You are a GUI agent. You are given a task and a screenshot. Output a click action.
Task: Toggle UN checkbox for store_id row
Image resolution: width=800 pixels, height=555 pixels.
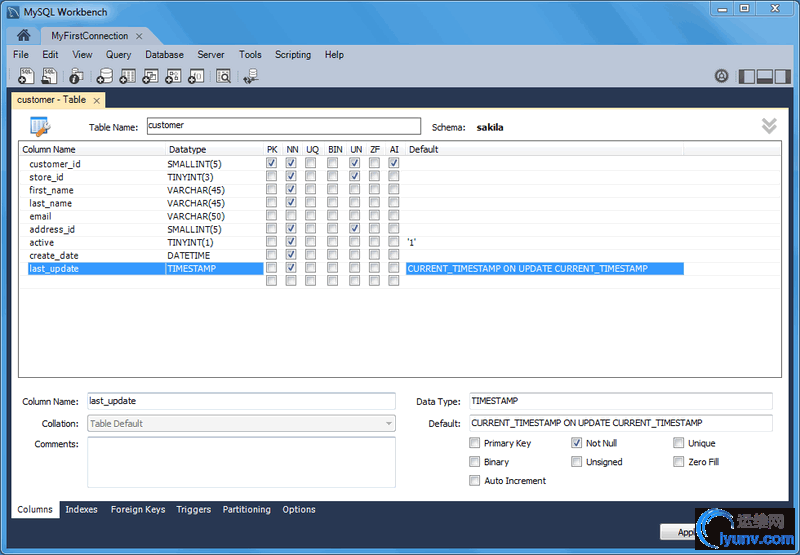point(355,176)
